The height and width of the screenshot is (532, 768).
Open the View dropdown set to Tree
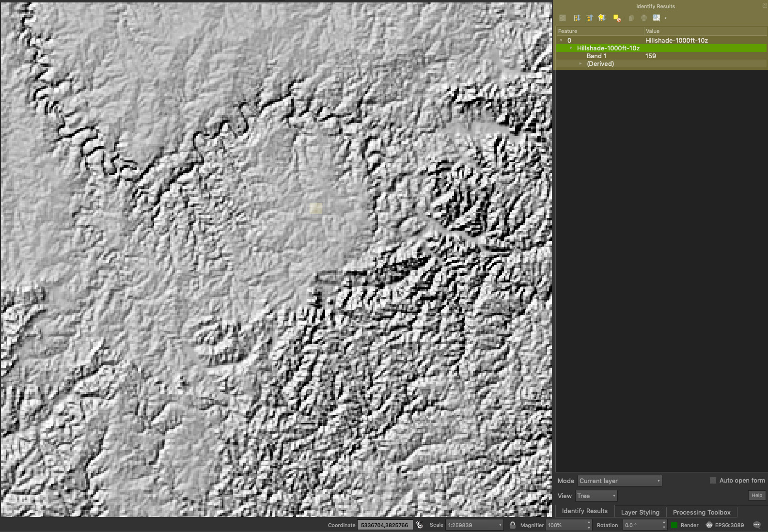596,496
